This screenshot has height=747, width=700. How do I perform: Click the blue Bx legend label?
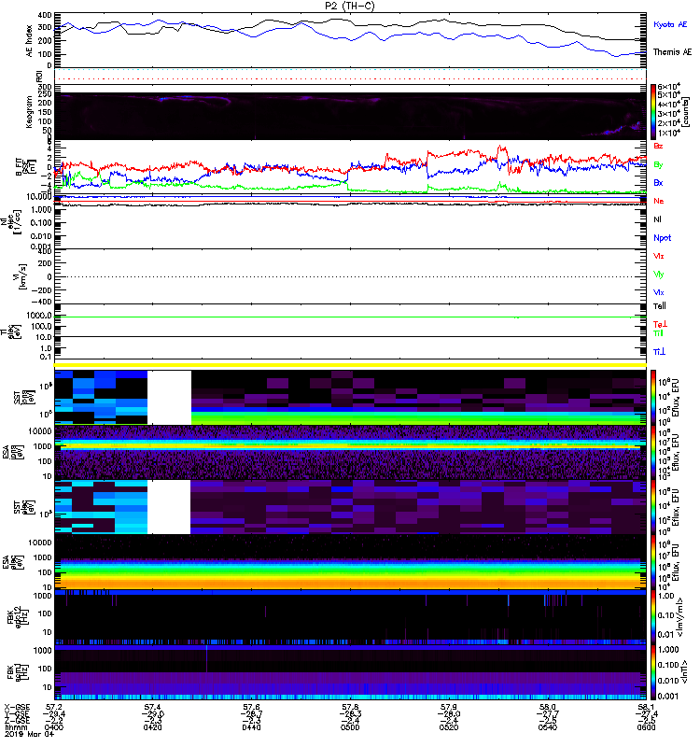(658, 182)
